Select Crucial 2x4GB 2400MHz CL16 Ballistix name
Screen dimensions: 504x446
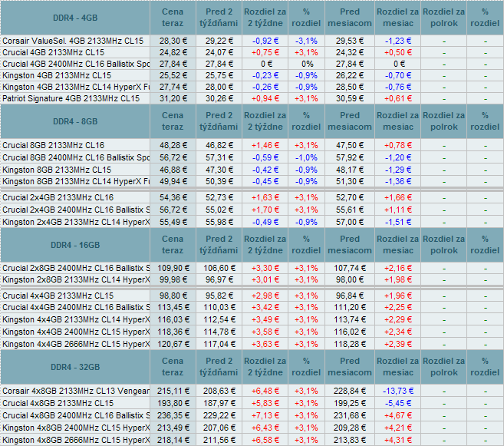point(76,210)
